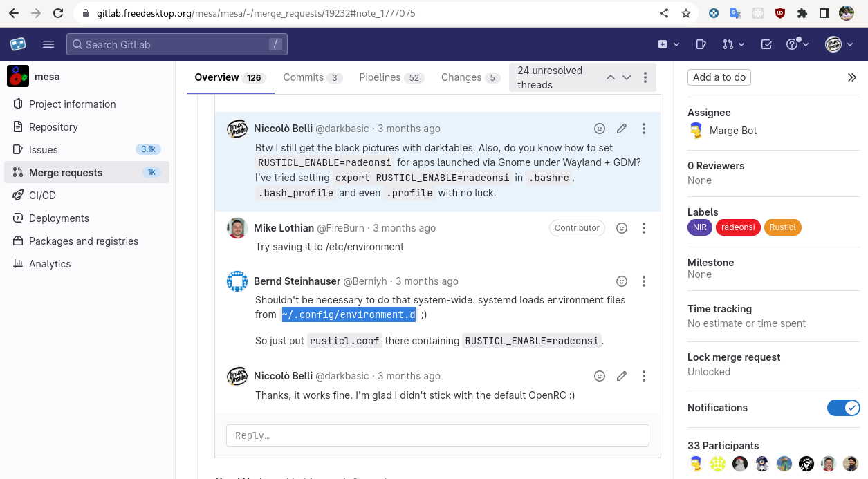Collapse the right sidebar
The height and width of the screenshot is (479, 868).
[852, 77]
